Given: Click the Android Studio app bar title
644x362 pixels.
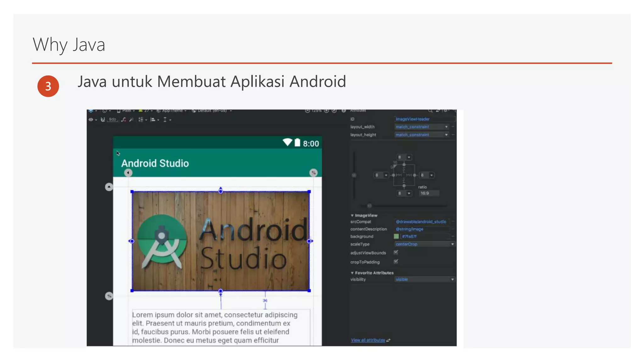Looking at the screenshot, I should pos(155,163).
